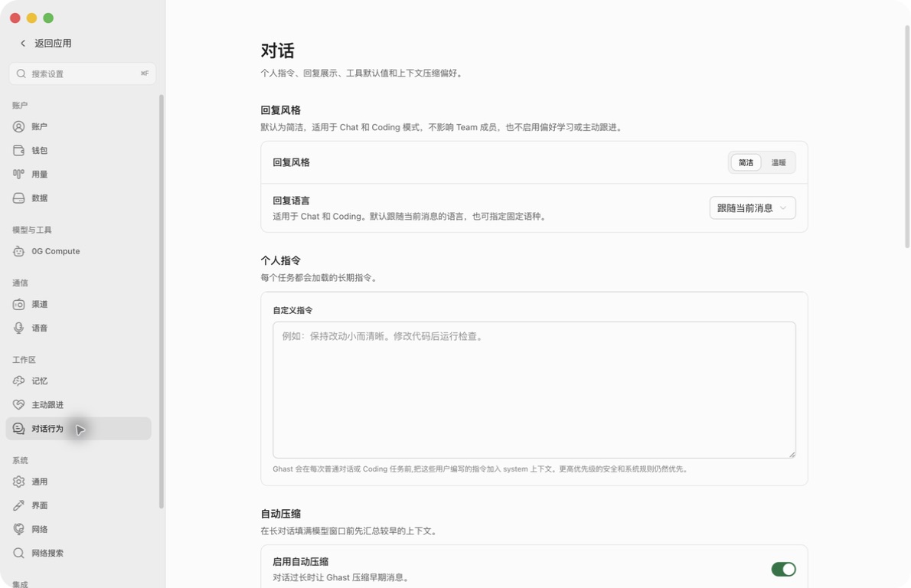Click the 数据 drive icon
Image resolution: width=911 pixels, height=588 pixels.
coord(18,198)
